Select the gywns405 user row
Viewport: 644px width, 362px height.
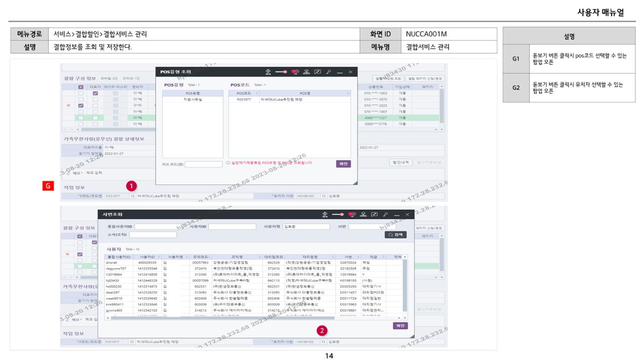coord(253,310)
